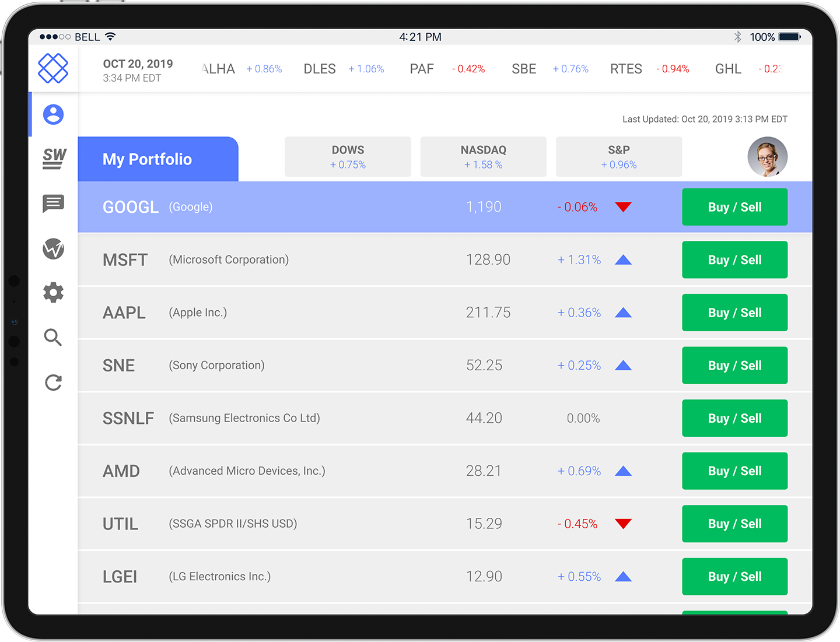
Task: Tap the blue up arrow on AAPL row
Action: point(623,313)
